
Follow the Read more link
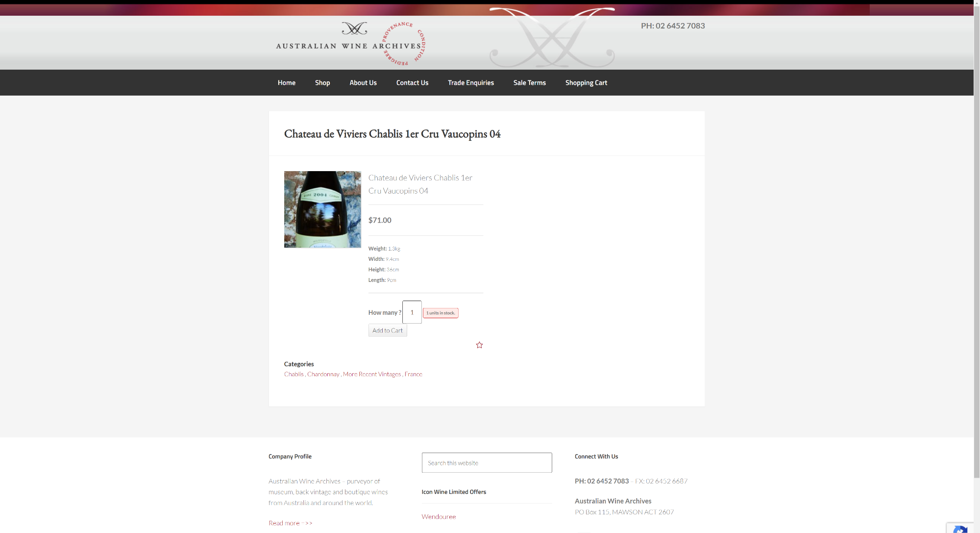click(x=290, y=523)
